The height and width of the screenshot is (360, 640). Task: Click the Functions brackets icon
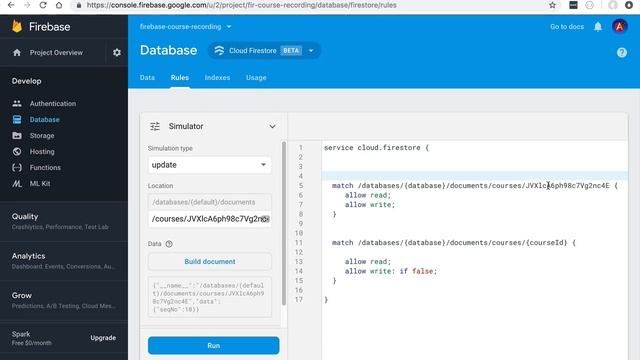tap(17, 167)
